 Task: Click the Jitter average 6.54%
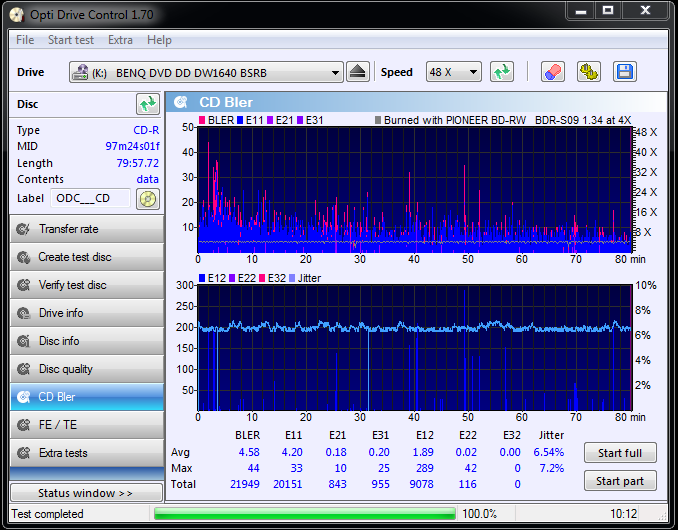pos(548,452)
